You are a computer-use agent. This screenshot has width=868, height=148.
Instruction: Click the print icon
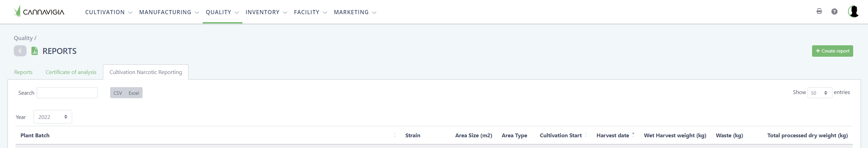pyautogui.click(x=819, y=11)
